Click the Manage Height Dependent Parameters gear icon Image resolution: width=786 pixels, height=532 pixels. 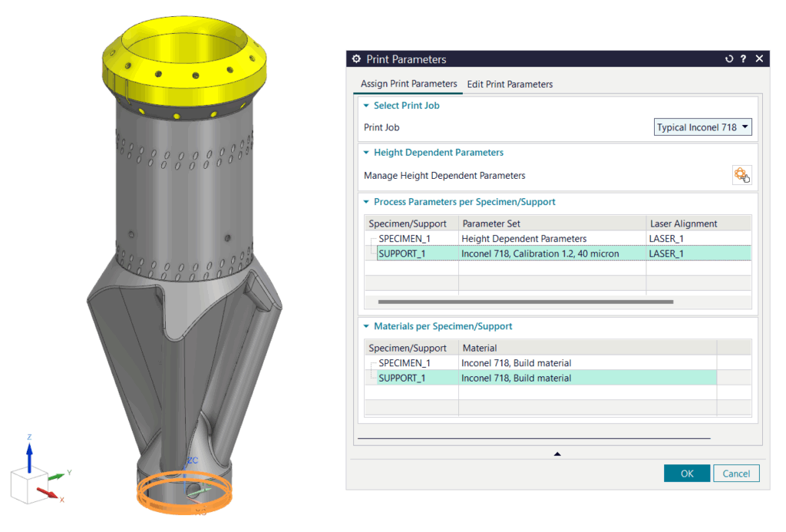coord(741,175)
